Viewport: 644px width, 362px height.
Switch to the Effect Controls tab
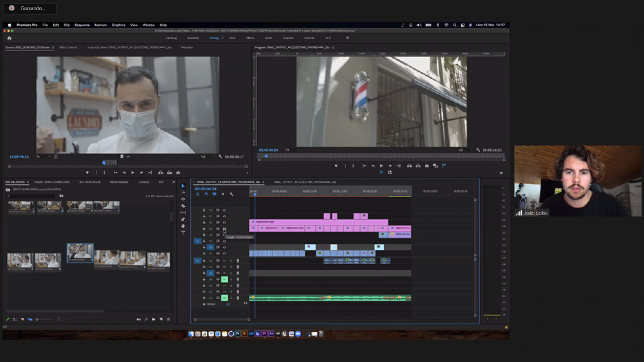(68, 47)
